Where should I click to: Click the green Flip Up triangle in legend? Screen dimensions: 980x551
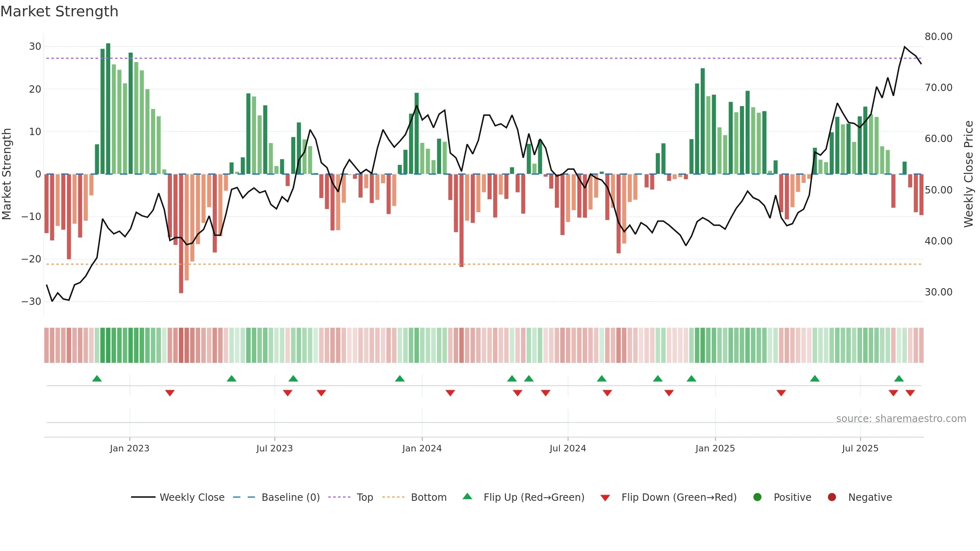coord(468,496)
